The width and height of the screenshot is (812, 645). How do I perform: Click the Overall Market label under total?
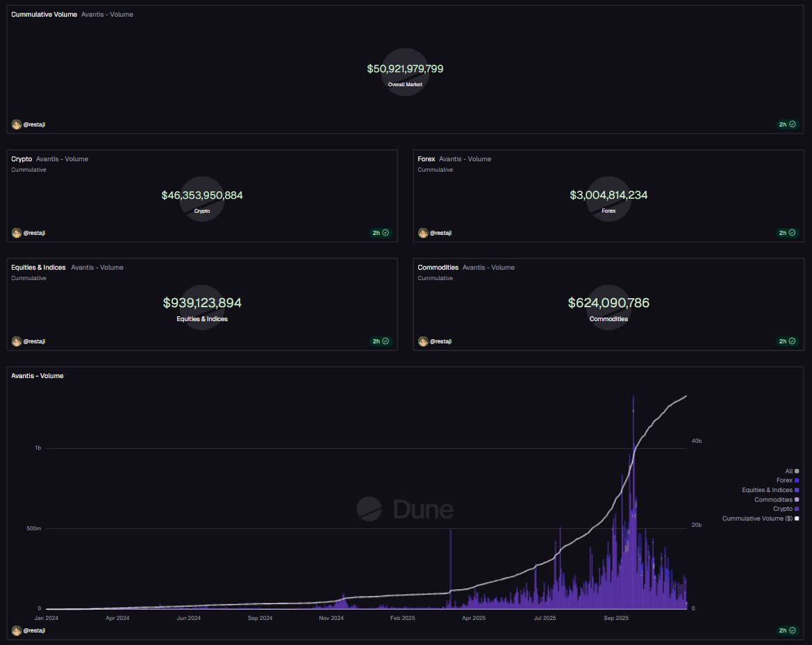point(405,84)
